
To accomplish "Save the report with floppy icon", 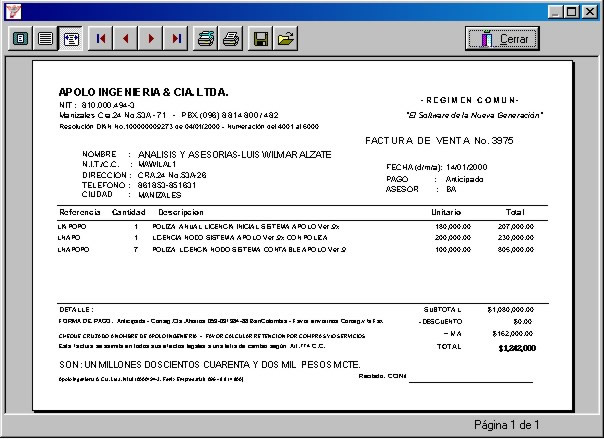I will (x=260, y=39).
